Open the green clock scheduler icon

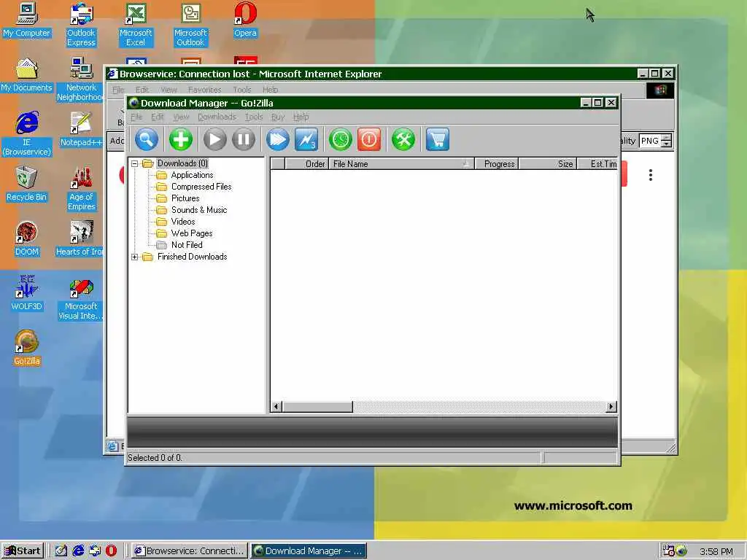(x=340, y=139)
